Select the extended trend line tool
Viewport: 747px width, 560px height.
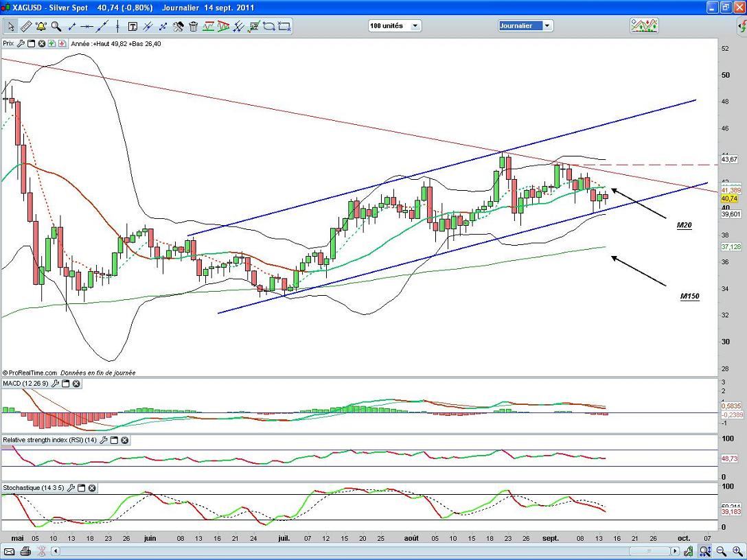(102, 26)
